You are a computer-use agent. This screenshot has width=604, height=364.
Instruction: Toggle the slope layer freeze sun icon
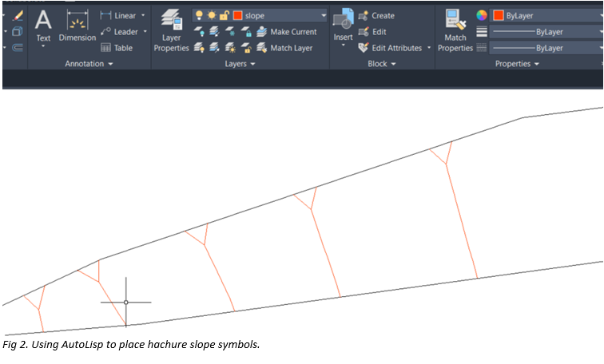click(212, 15)
